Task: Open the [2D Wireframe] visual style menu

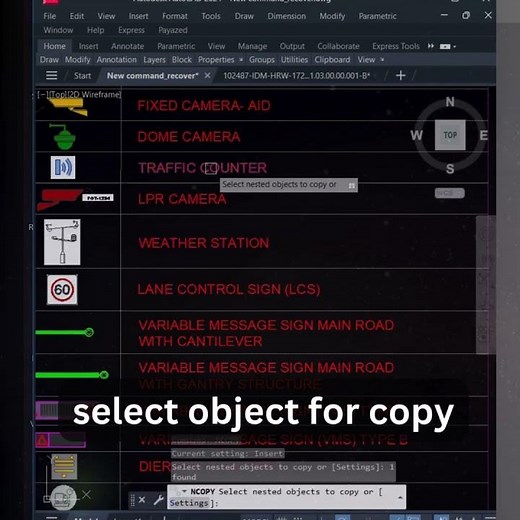Action: click(x=94, y=95)
